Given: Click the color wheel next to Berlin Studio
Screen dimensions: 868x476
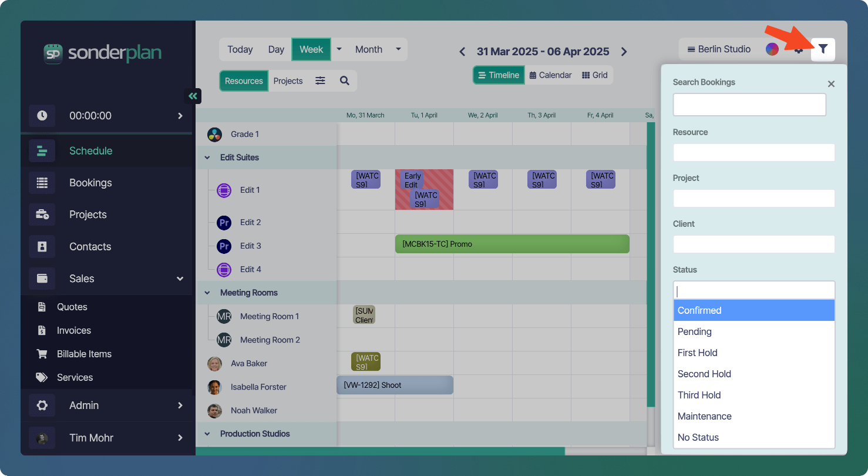Looking at the screenshot, I should (x=772, y=49).
